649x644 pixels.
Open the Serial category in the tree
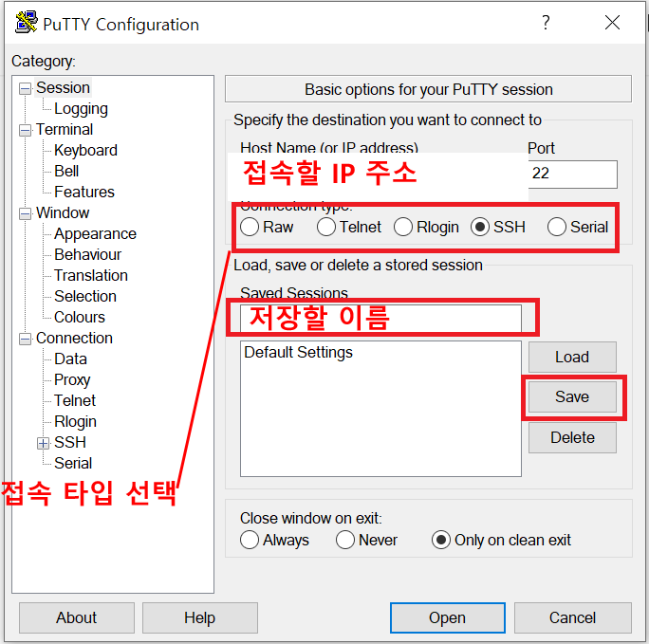coord(73,463)
